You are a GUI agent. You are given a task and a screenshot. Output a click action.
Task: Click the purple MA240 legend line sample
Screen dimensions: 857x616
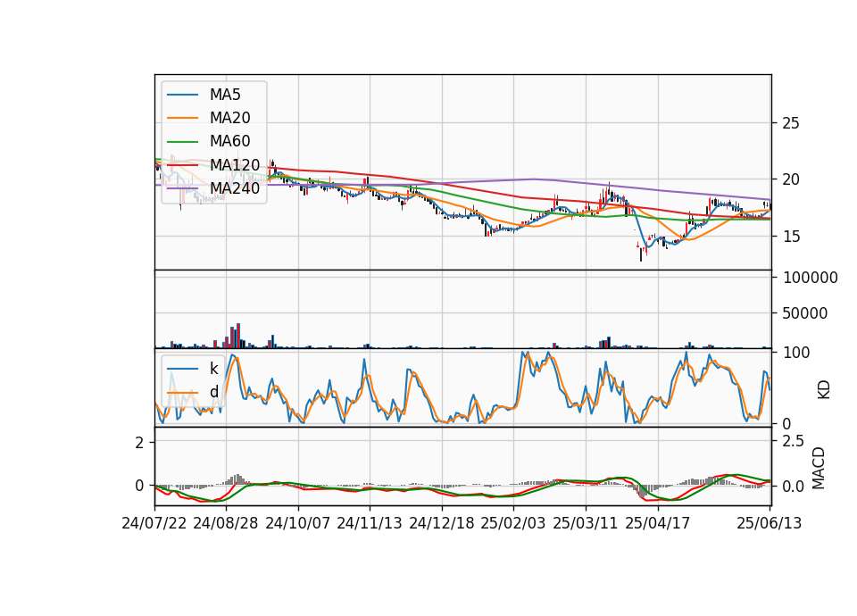(x=182, y=188)
